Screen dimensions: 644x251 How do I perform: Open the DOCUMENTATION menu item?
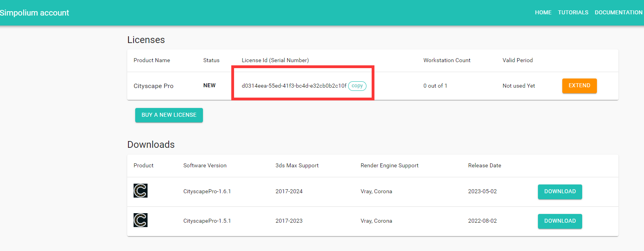pos(618,12)
